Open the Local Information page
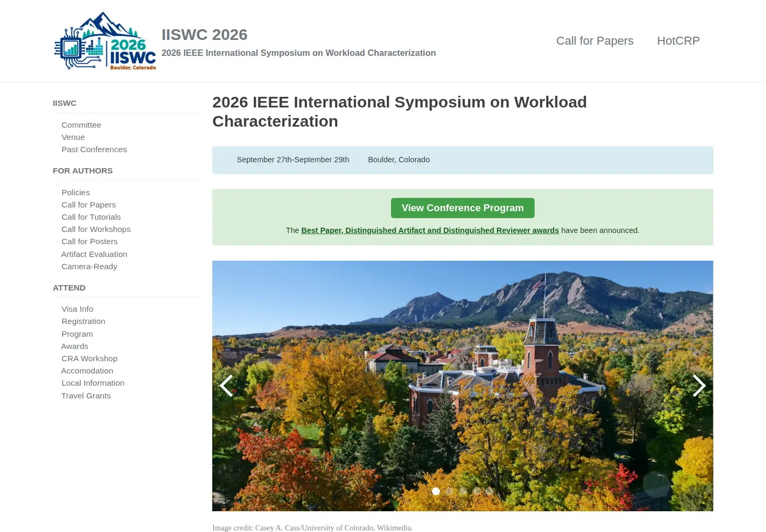 [x=93, y=383]
